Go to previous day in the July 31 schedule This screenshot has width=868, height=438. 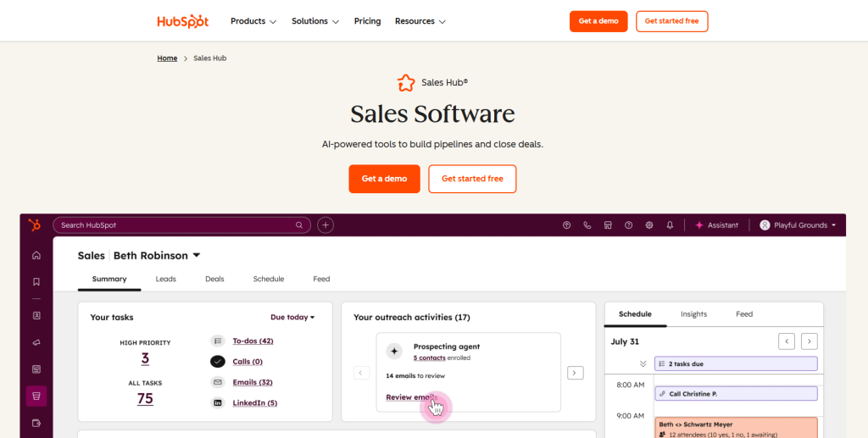pyautogui.click(x=787, y=341)
